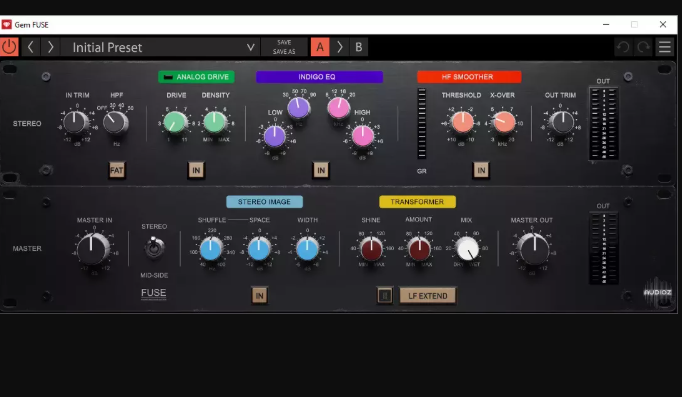This screenshot has width=682, height=397.
Task: Click the GR gain reduction meter
Action: (421, 124)
